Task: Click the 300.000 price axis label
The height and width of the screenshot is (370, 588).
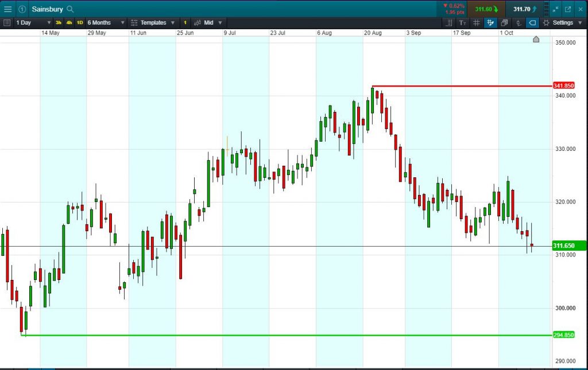Action: [565, 308]
